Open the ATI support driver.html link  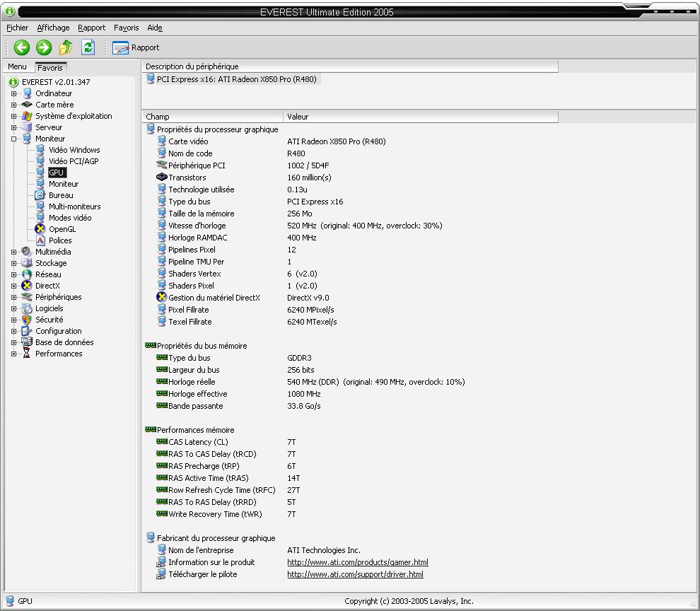(x=356, y=574)
